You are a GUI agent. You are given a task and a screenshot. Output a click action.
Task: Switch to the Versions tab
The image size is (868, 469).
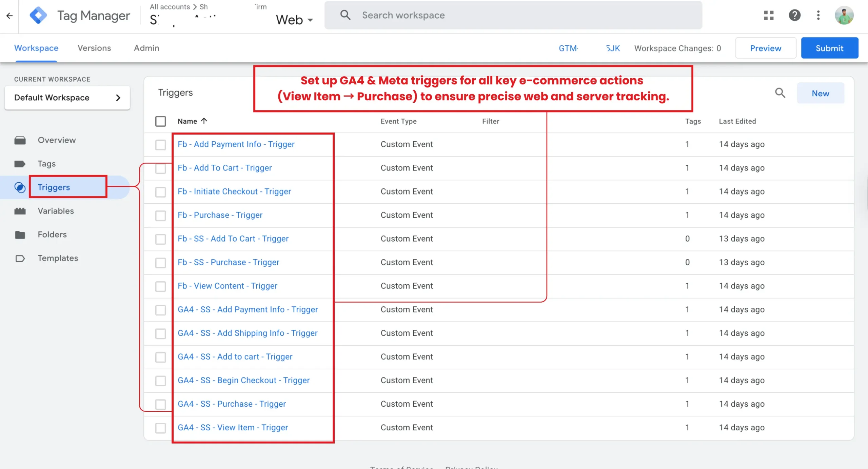point(94,48)
